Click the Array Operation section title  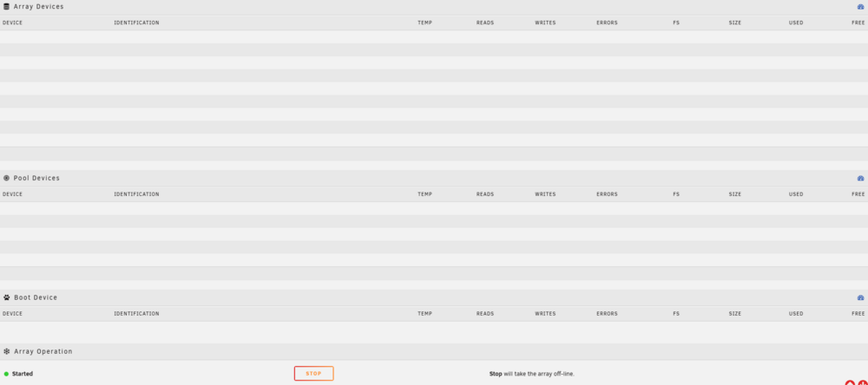pos(43,351)
